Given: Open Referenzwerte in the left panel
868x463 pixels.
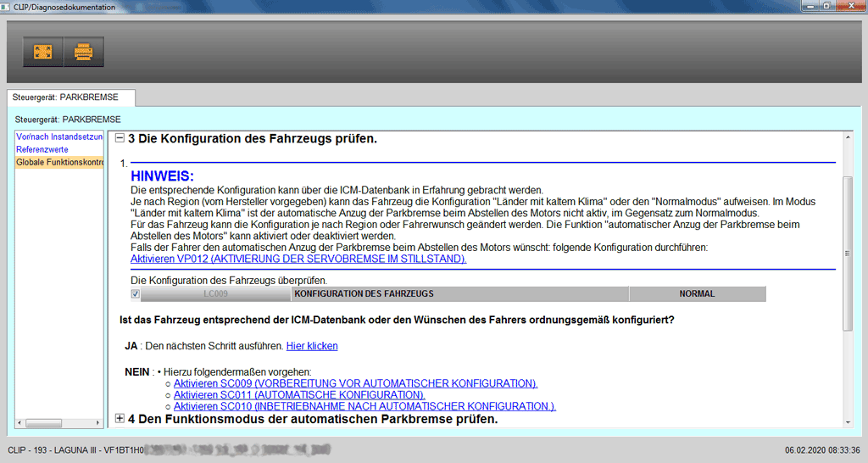Looking at the screenshot, I should (44, 149).
